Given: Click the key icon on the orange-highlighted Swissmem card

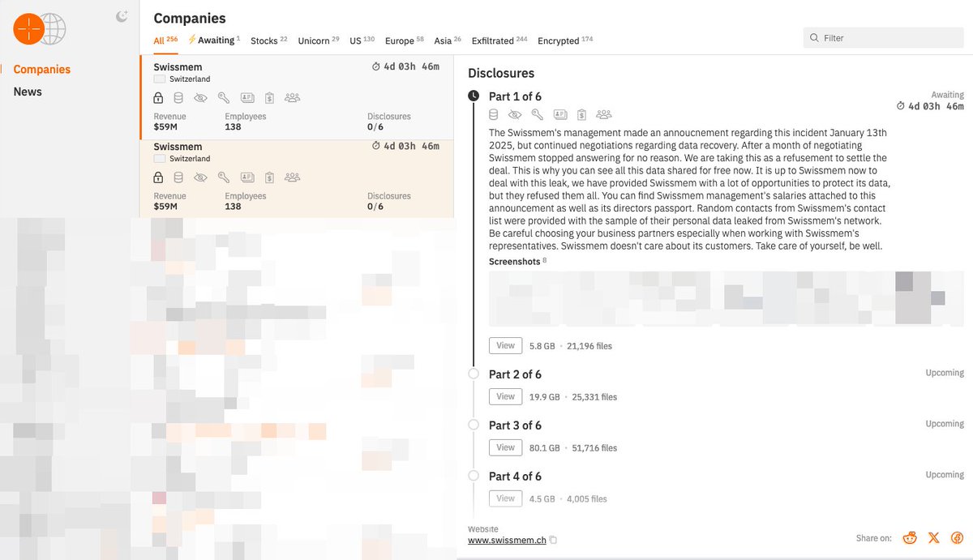Looking at the screenshot, I should [x=225, y=177].
